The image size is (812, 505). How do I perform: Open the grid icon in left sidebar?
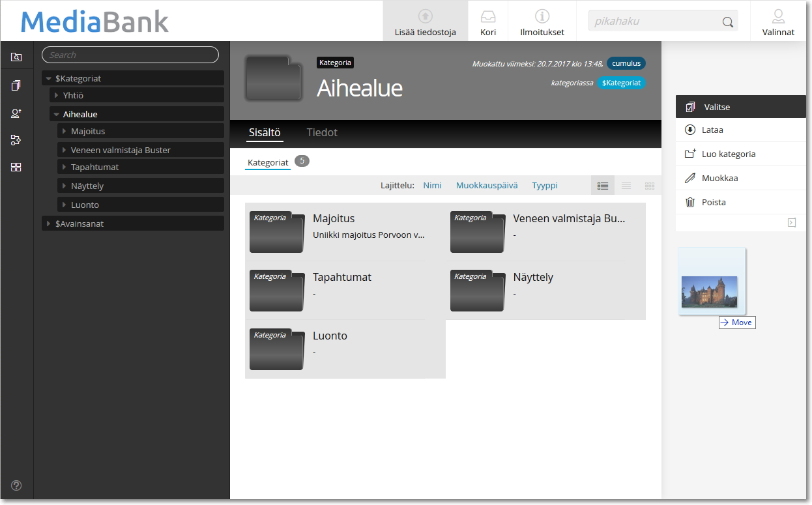[x=16, y=167]
